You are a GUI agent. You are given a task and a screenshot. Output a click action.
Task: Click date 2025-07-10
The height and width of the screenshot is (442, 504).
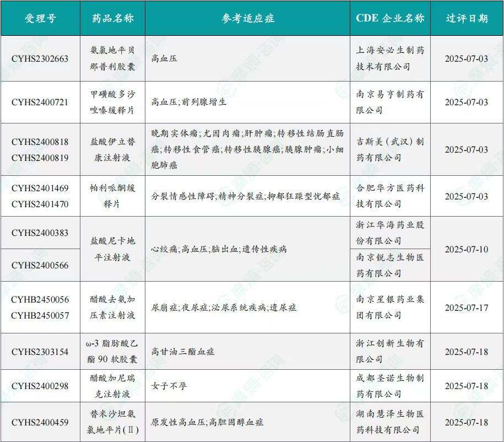point(467,249)
